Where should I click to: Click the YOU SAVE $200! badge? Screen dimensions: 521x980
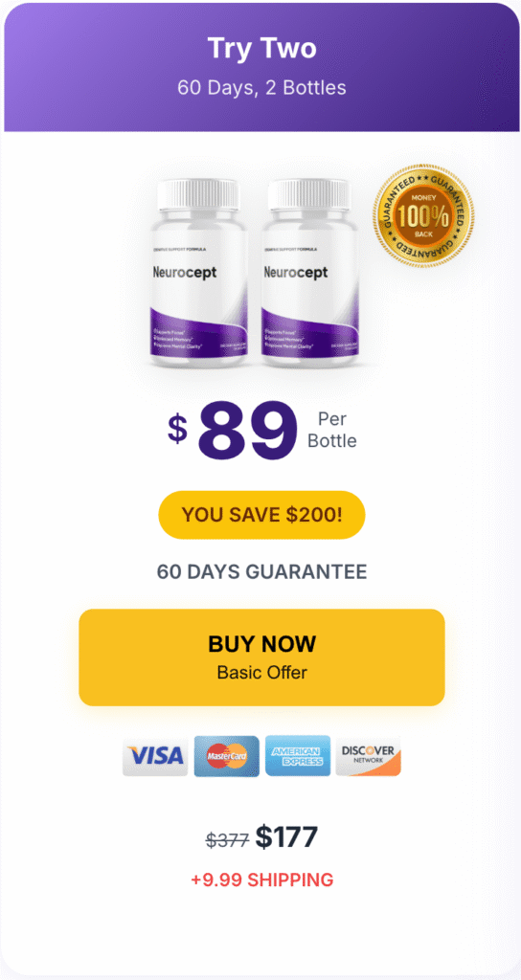tap(261, 515)
